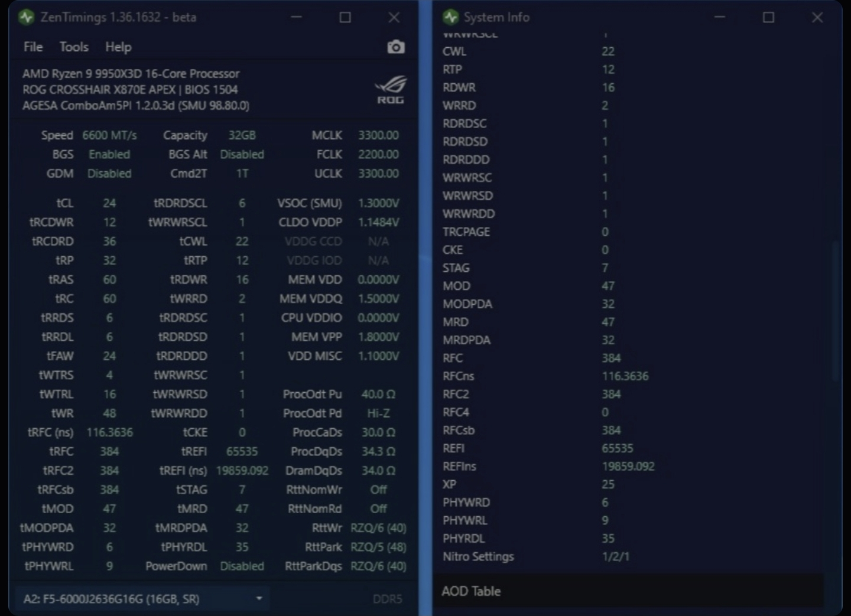
Task: Click the RttNomWr value Off
Action: (378, 490)
